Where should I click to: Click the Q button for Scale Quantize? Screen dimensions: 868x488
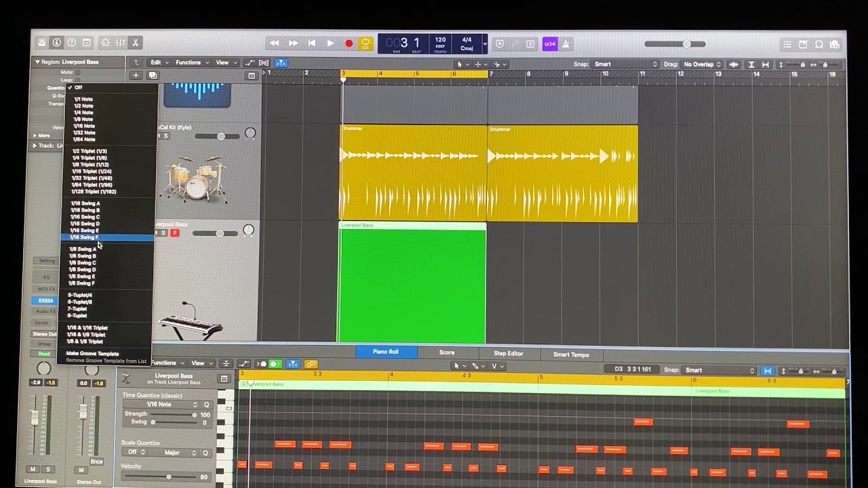click(206, 452)
